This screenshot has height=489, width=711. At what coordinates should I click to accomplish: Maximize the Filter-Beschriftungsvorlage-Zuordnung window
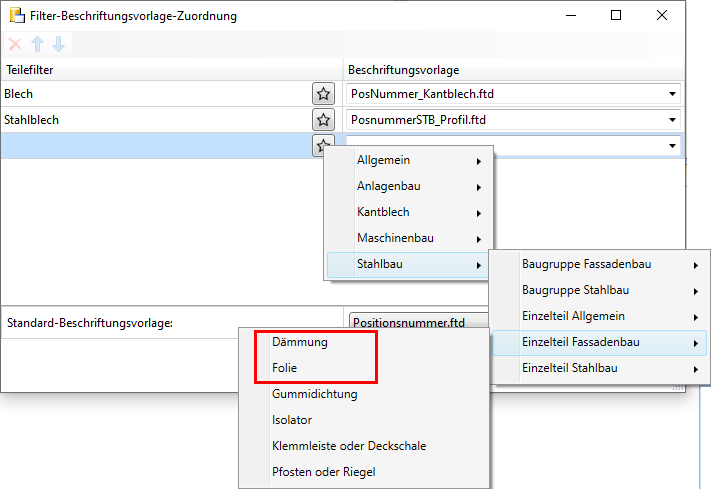616,15
